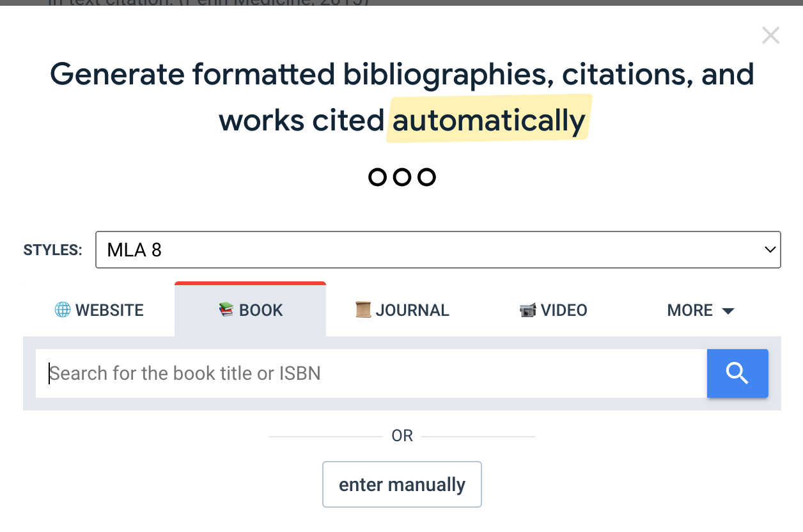Switch to the JOURNAL tab

pos(412,311)
